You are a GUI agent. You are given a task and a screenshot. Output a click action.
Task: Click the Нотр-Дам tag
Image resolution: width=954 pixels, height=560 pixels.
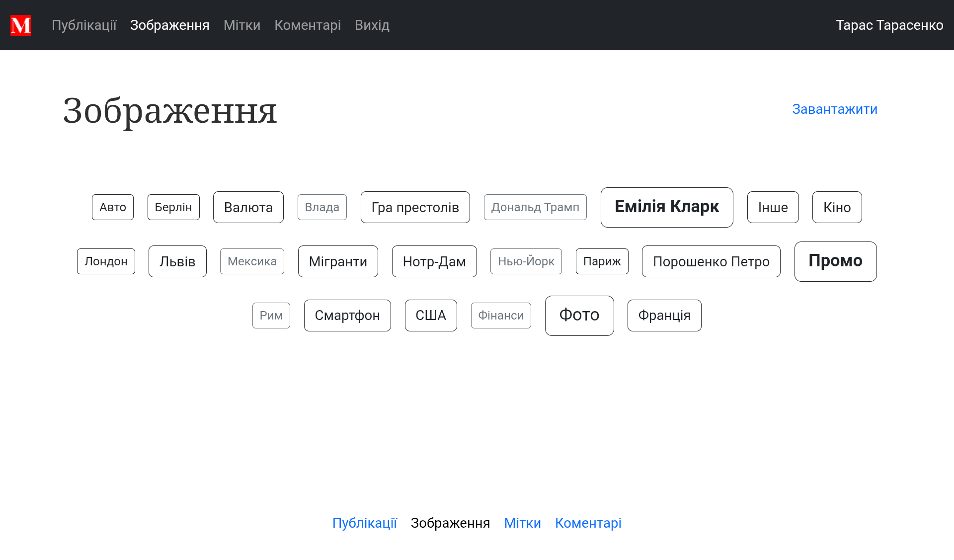tap(434, 261)
